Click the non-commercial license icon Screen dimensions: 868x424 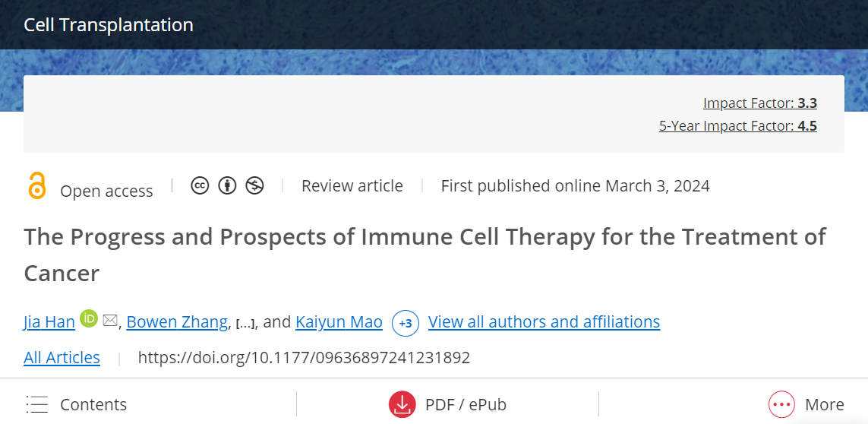coord(254,185)
